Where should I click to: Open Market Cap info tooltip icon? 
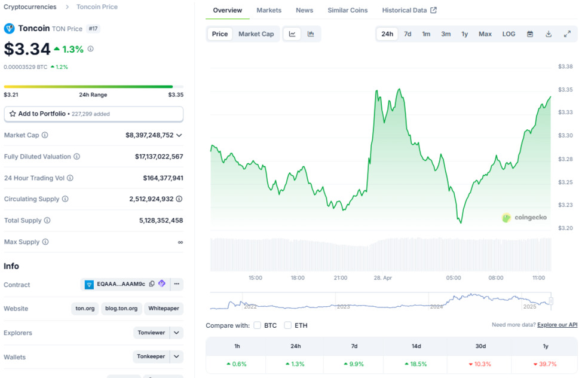[x=45, y=135]
